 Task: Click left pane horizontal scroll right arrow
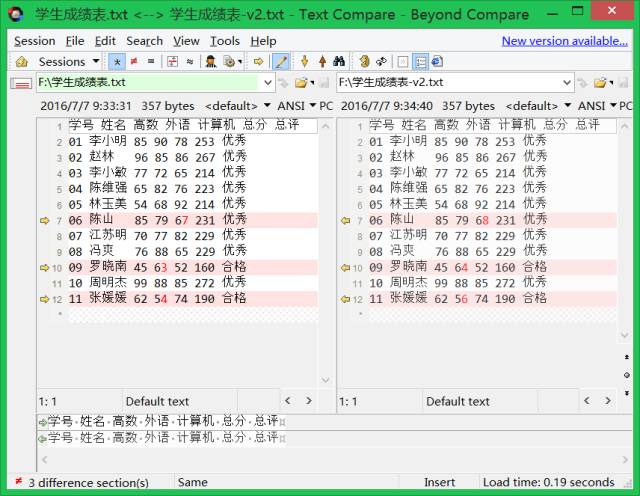click(x=309, y=401)
